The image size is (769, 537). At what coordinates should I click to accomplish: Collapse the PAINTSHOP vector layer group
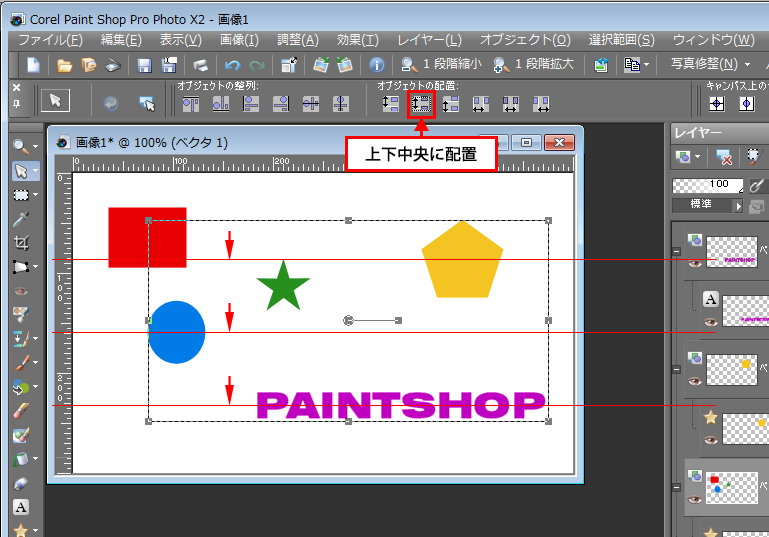click(x=676, y=251)
